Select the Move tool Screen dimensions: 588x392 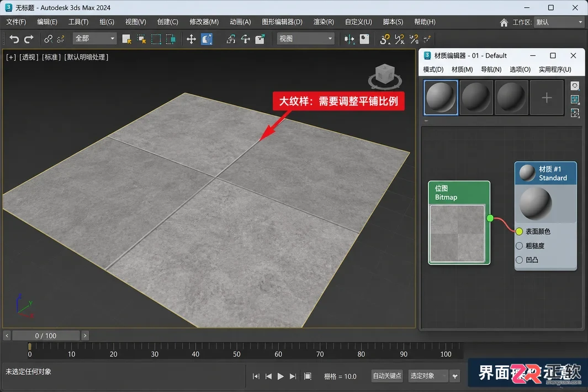pos(191,39)
